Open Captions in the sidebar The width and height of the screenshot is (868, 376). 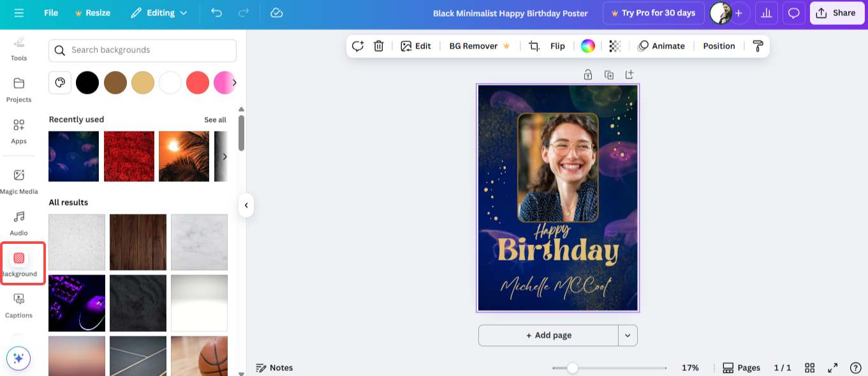point(18,306)
